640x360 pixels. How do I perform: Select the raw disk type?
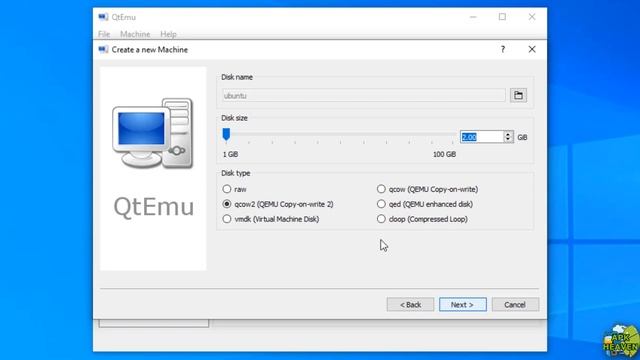pyautogui.click(x=235, y=189)
